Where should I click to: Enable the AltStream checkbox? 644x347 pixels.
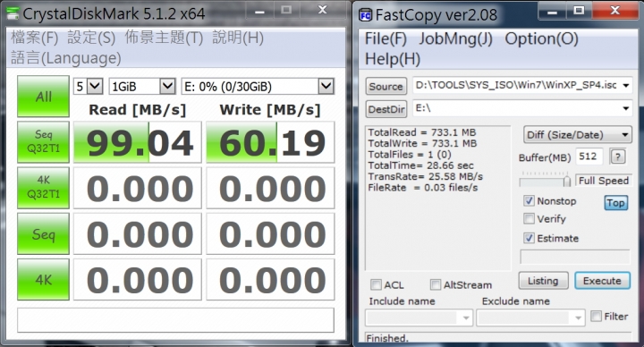point(435,284)
